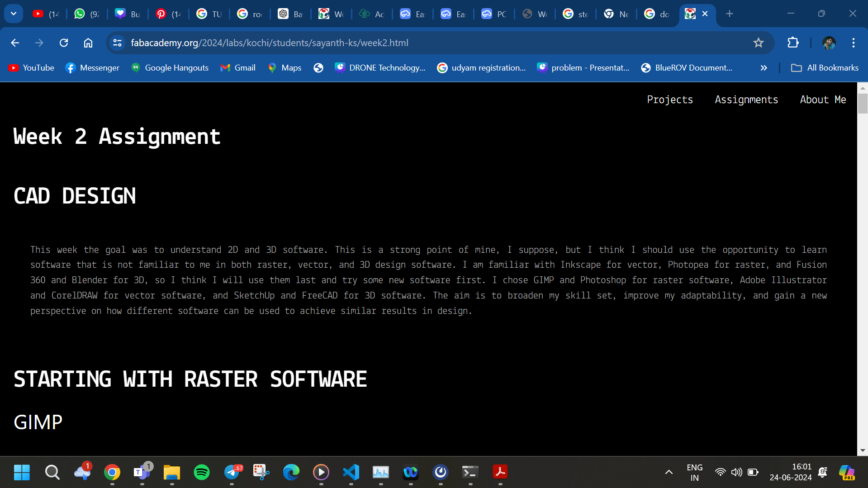Open Visual Studio Code from the taskbar
Screen dimensions: 868x488
coord(351,472)
